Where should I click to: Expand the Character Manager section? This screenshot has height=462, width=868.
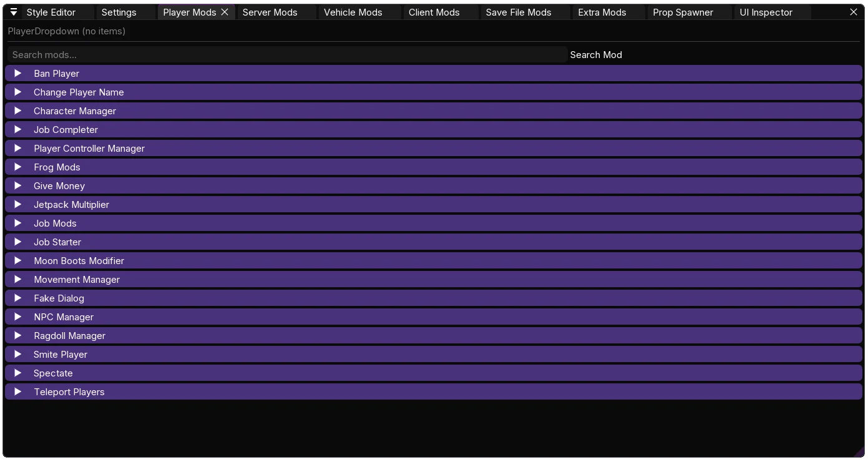(434, 111)
